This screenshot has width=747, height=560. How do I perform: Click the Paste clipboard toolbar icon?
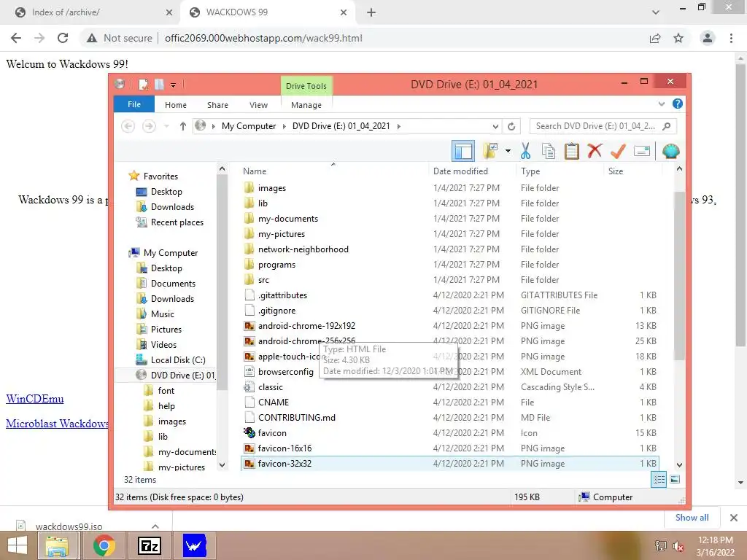coord(572,151)
